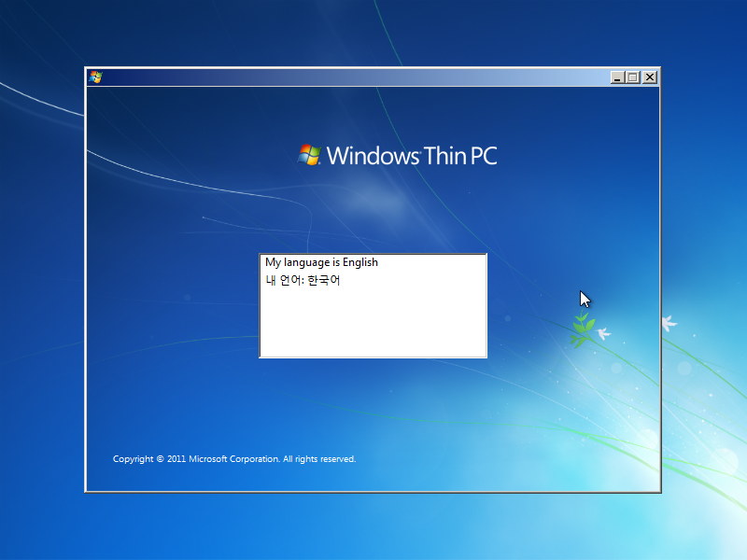Image resolution: width=747 pixels, height=560 pixels.
Task: Choose the Korean language entry 내 언어: 한국어
Action: coord(373,280)
